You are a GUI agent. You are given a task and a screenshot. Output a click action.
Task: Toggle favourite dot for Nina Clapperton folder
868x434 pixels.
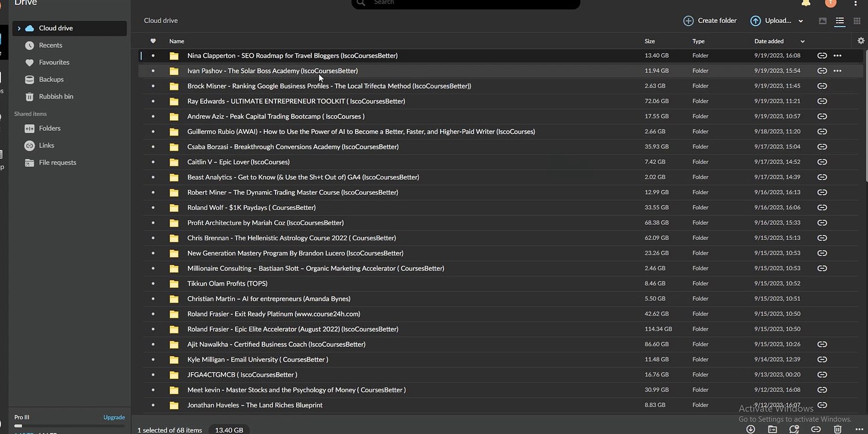coord(153,55)
